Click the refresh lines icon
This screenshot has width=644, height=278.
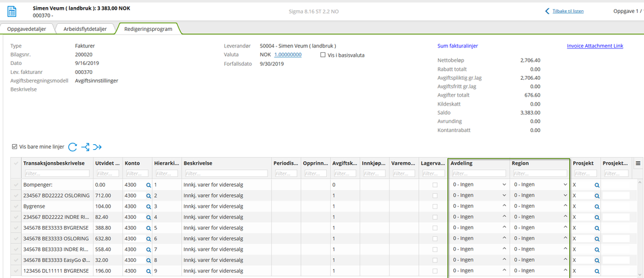click(x=73, y=147)
